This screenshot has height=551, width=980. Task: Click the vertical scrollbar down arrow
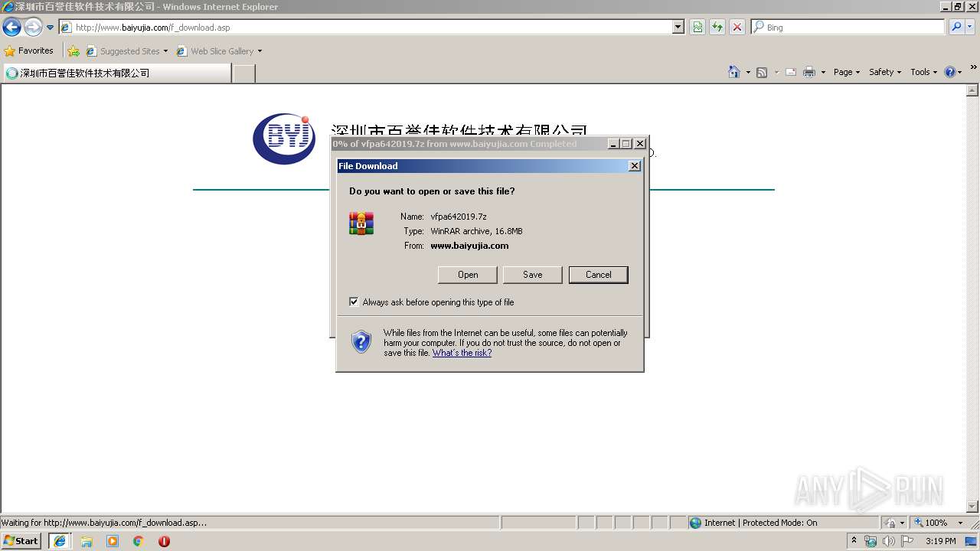pyautogui.click(x=973, y=507)
